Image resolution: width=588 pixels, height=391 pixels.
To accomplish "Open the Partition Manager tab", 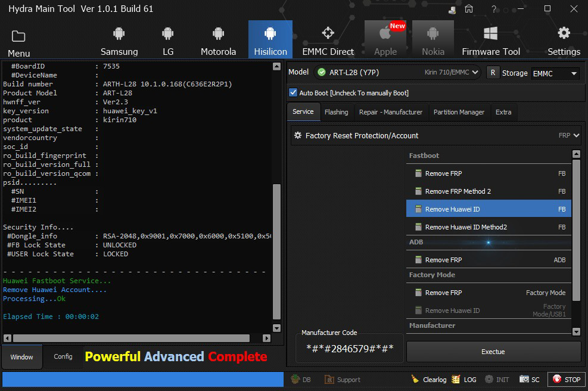I will [x=459, y=112].
